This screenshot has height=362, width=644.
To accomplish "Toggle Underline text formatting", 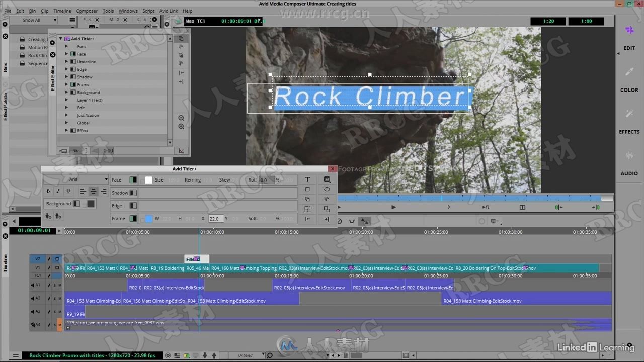I will 68,191.
